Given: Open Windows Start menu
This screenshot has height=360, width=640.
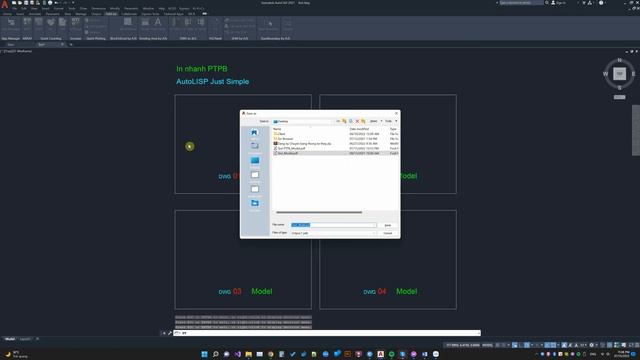Looking at the screenshot, I should (x=204, y=354).
